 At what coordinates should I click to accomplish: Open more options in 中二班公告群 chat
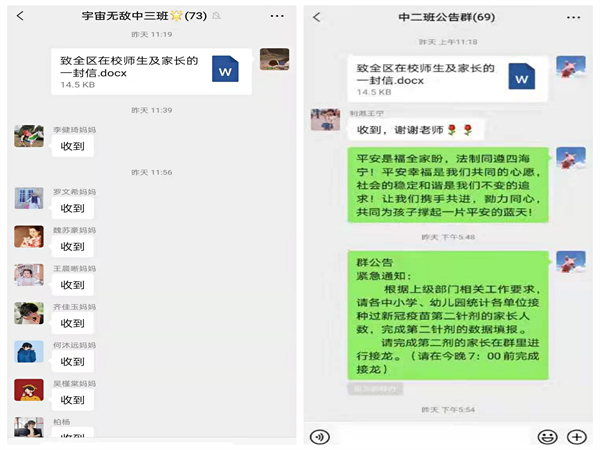pyautogui.click(x=573, y=18)
